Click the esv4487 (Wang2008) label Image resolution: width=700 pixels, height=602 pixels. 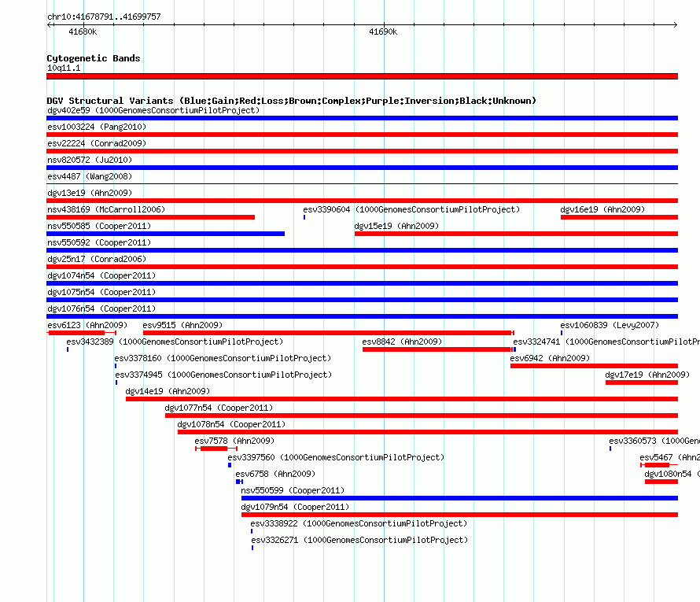[x=90, y=176]
